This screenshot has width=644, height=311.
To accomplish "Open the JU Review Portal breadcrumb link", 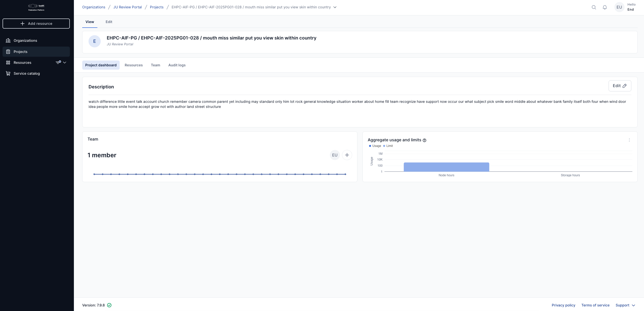I will point(127,7).
